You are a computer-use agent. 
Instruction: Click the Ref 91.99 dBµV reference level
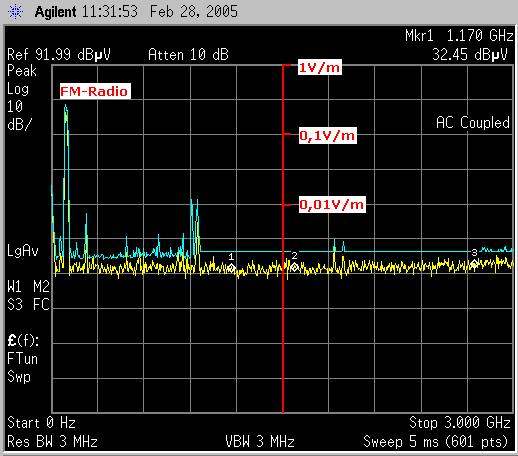59,55
